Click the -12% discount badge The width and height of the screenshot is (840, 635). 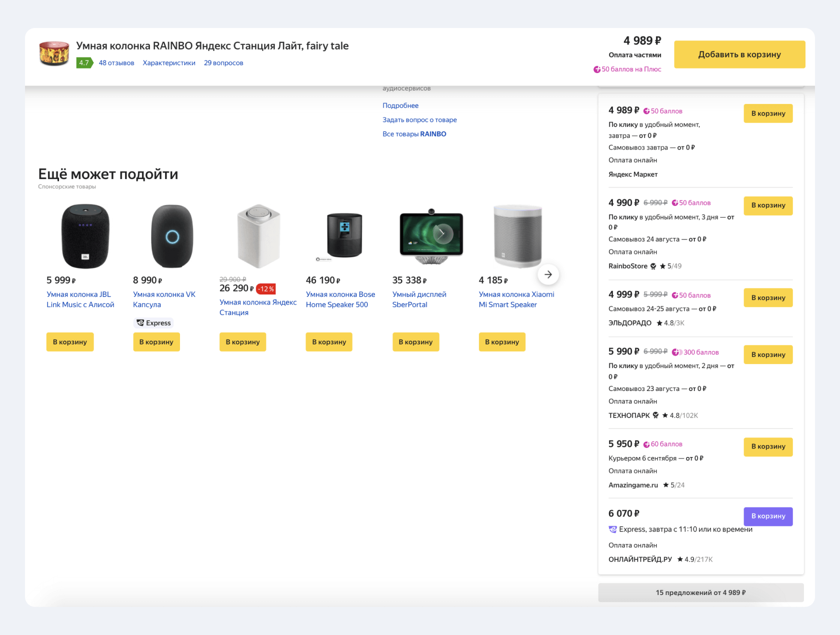(x=265, y=289)
